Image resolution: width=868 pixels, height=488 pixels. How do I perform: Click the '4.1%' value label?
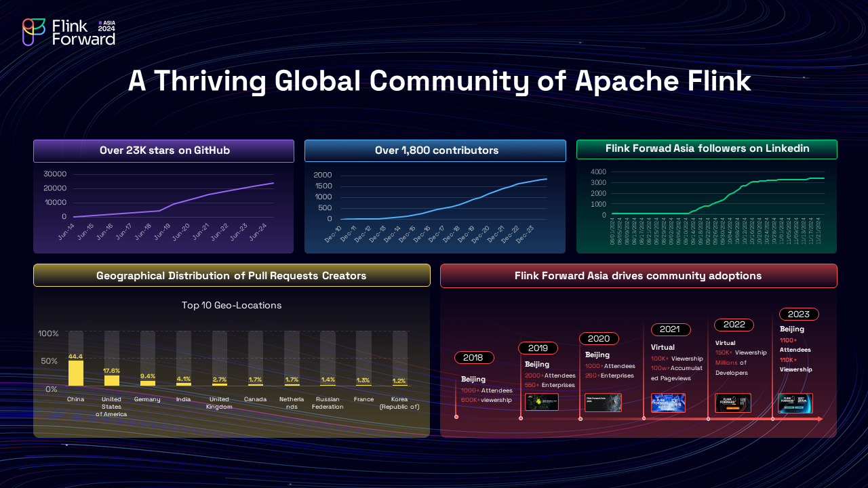(x=183, y=378)
